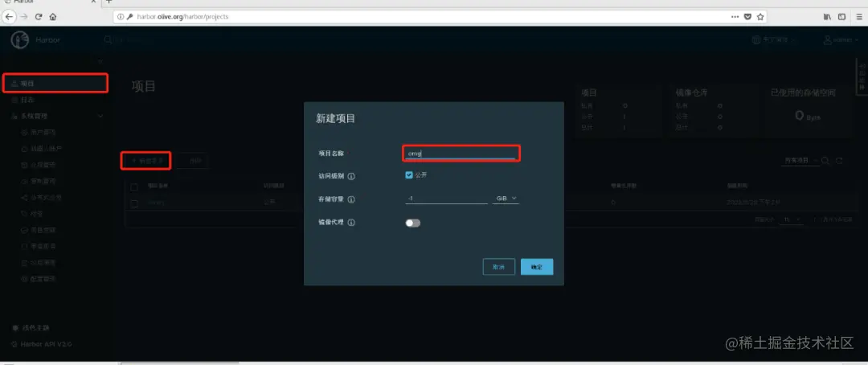Click the Harbor logo icon
This screenshot has width=868, height=365.
click(x=20, y=40)
